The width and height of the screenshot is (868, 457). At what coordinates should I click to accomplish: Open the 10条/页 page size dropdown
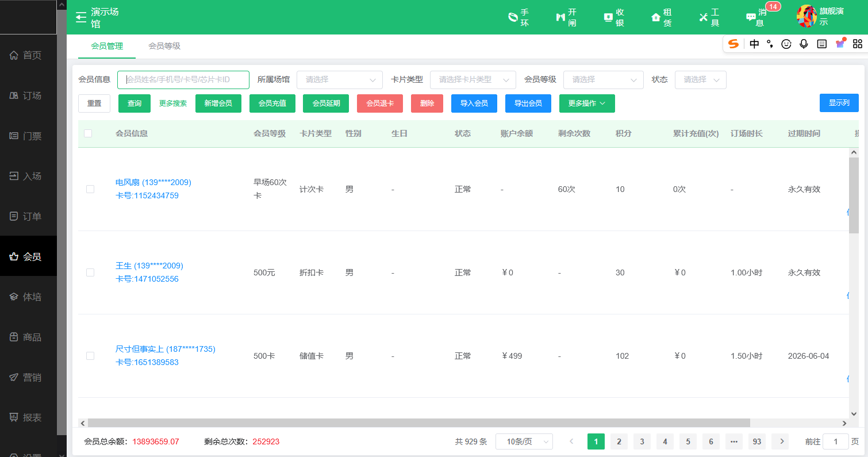[x=524, y=441]
